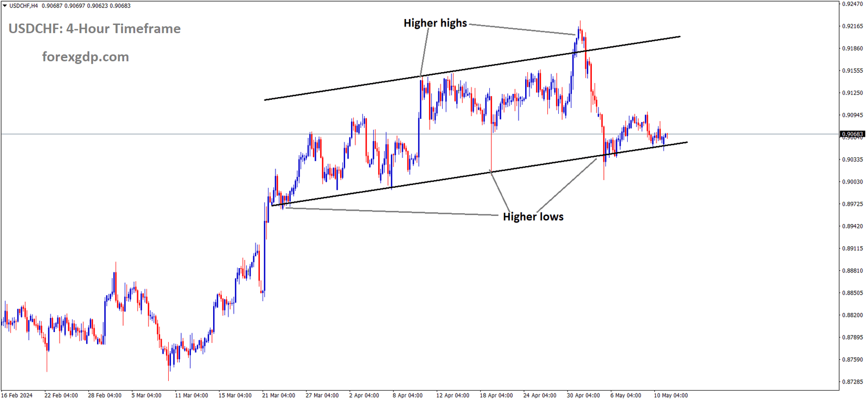
Task: Click price level 0.92470 on axis
Action: 852,4
